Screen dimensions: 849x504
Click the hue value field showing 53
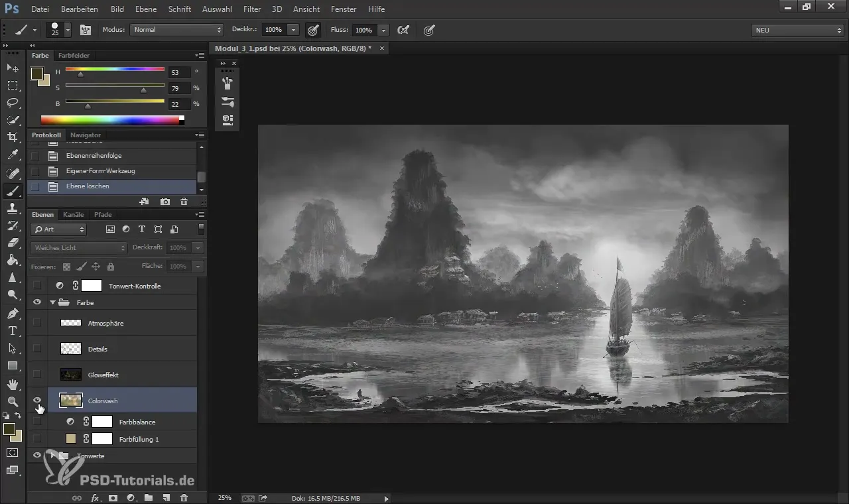click(179, 72)
